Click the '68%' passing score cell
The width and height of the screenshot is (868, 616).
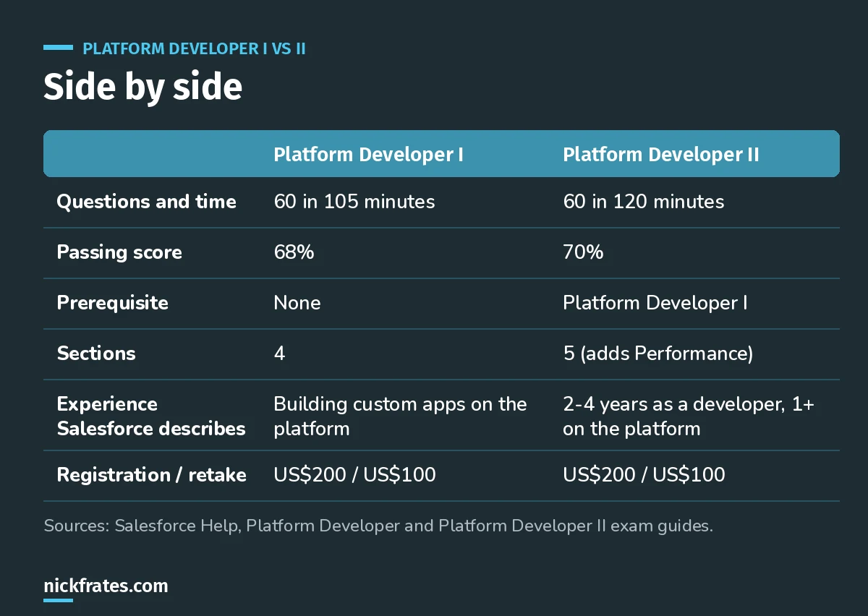[x=294, y=252]
